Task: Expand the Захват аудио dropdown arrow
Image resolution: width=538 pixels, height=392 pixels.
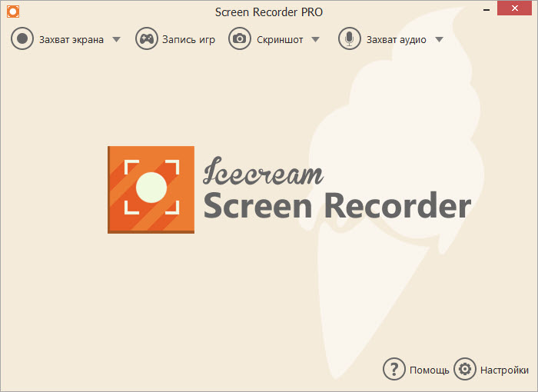Action: [x=439, y=39]
